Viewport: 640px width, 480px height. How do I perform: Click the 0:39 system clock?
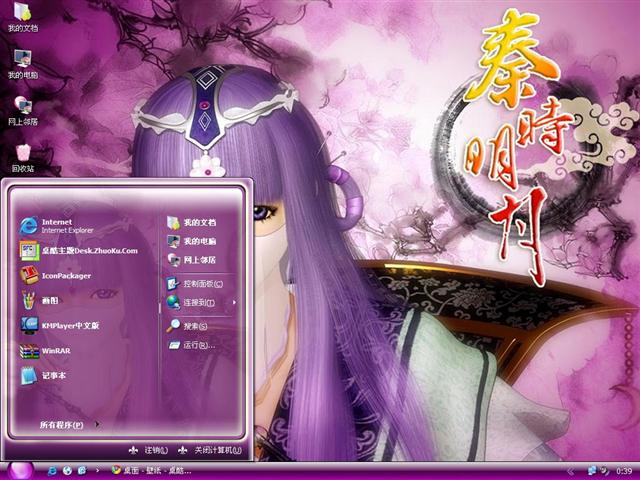tap(624, 471)
